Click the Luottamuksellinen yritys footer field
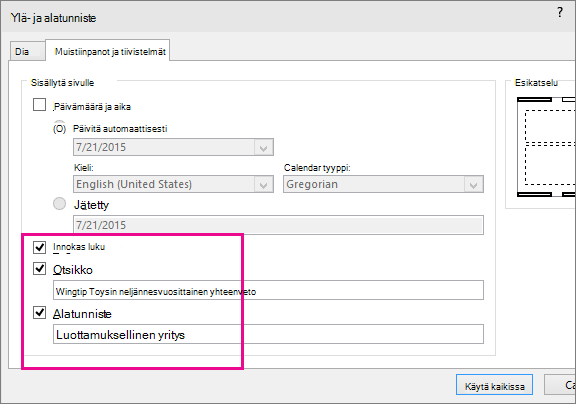The image size is (576, 404). [268, 334]
